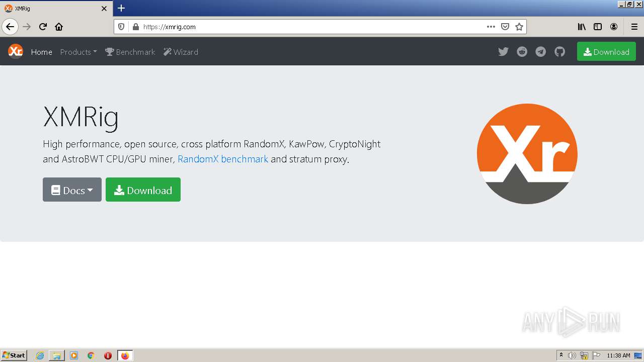
Task: Open media player from taskbar
Action: click(x=74, y=355)
